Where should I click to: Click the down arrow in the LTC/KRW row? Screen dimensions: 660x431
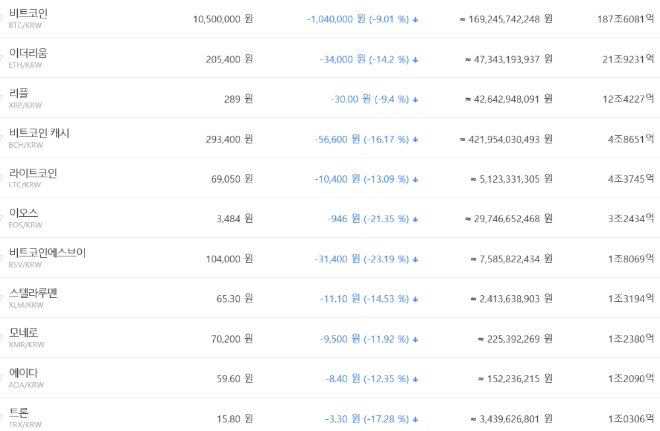coord(415,179)
